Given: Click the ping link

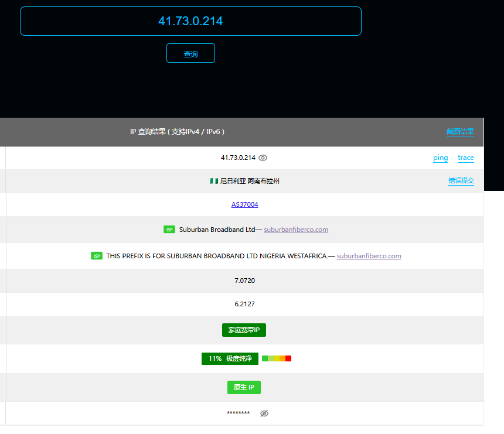Looking at the screenshot, I should [x=440, y=158].
